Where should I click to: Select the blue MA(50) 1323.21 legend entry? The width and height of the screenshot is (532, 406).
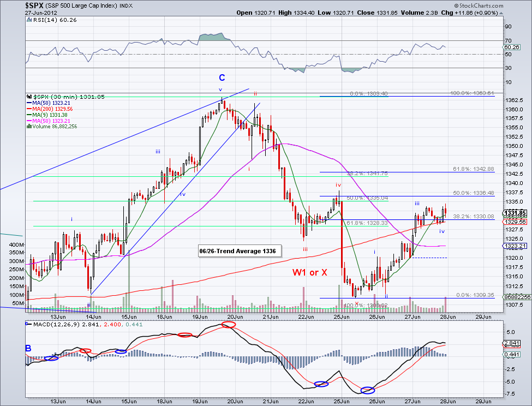(49, 103)
